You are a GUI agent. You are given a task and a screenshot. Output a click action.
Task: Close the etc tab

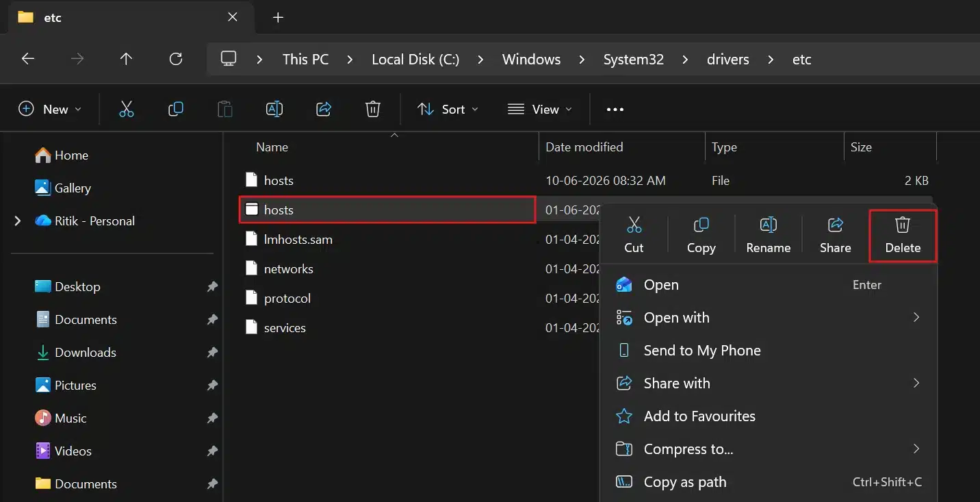point(233,17)
